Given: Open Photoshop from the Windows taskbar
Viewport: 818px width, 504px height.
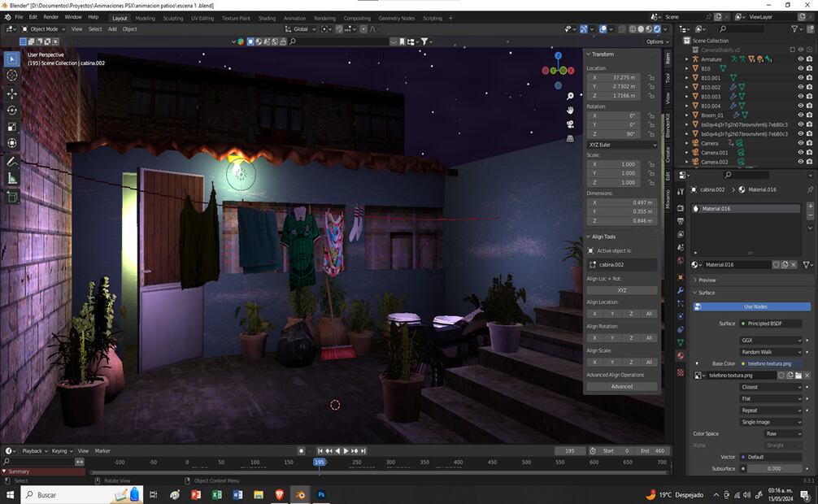Looking at the screenshot, I should click(321, 494).
